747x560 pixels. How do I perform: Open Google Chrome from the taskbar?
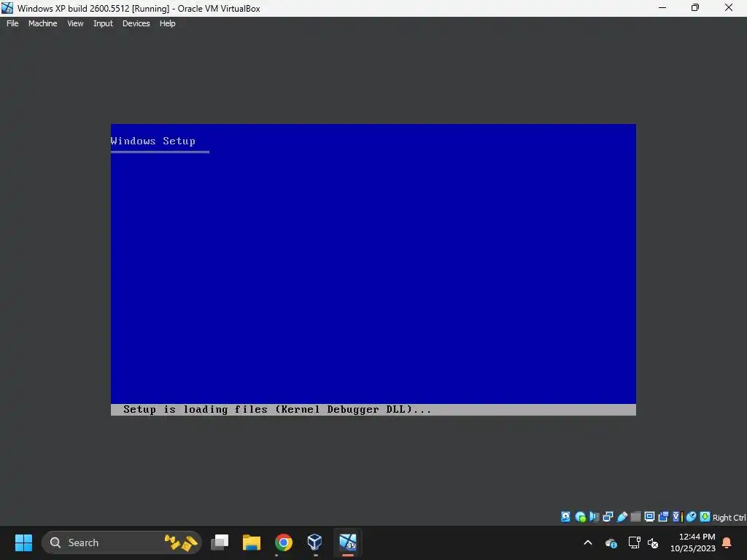pos(284,542)
